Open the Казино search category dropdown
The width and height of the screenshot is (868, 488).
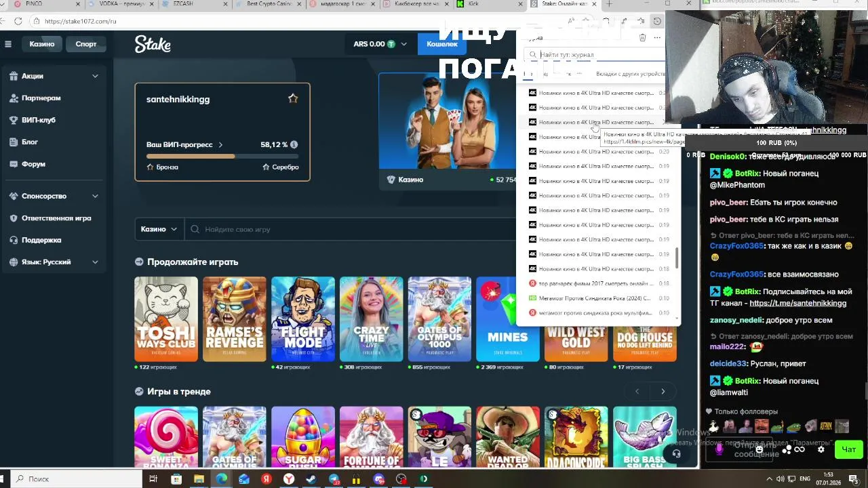click(159, 229)
